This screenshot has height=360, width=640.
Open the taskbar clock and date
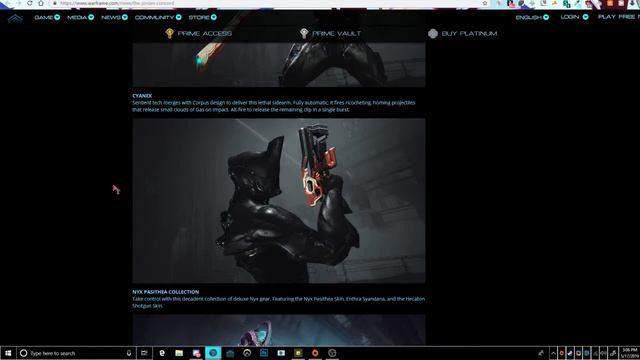point(630,353)
